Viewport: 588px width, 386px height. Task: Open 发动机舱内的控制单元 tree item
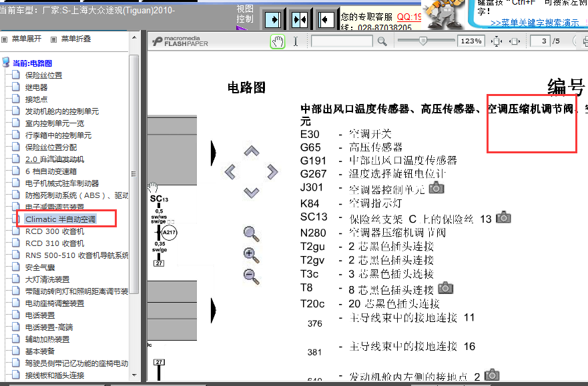click(62, 111)
